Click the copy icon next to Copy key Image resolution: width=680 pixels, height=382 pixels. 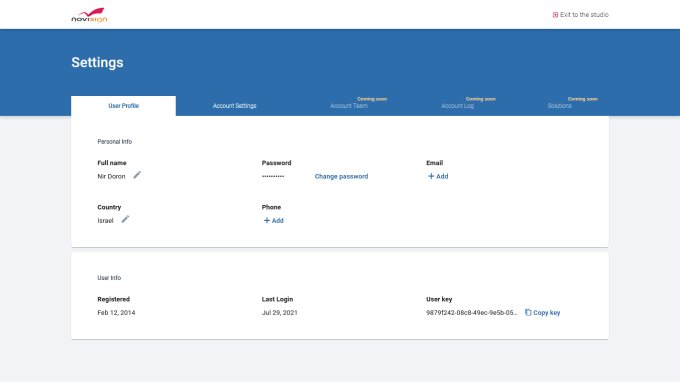click(528, 312)
